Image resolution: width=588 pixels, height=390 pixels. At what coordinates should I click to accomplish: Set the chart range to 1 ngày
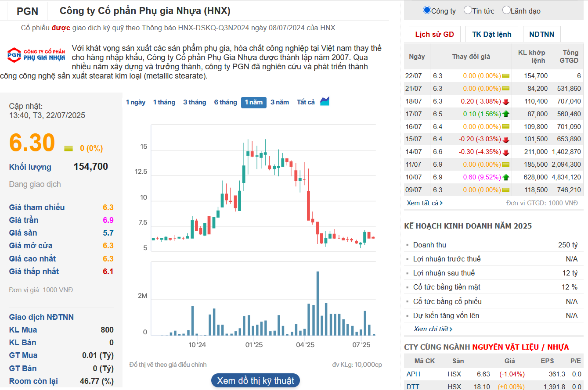136,102
